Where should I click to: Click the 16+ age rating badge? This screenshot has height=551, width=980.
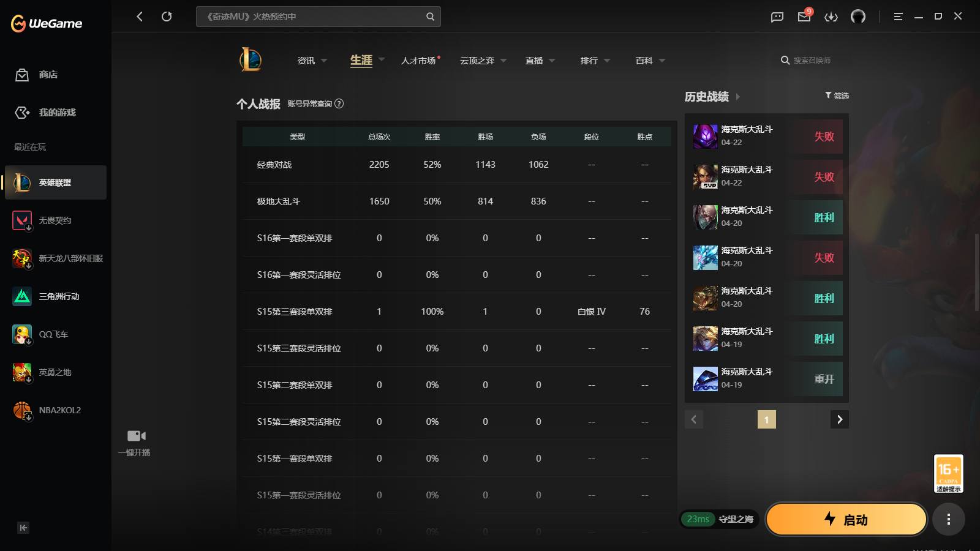(x=949, y=473)
